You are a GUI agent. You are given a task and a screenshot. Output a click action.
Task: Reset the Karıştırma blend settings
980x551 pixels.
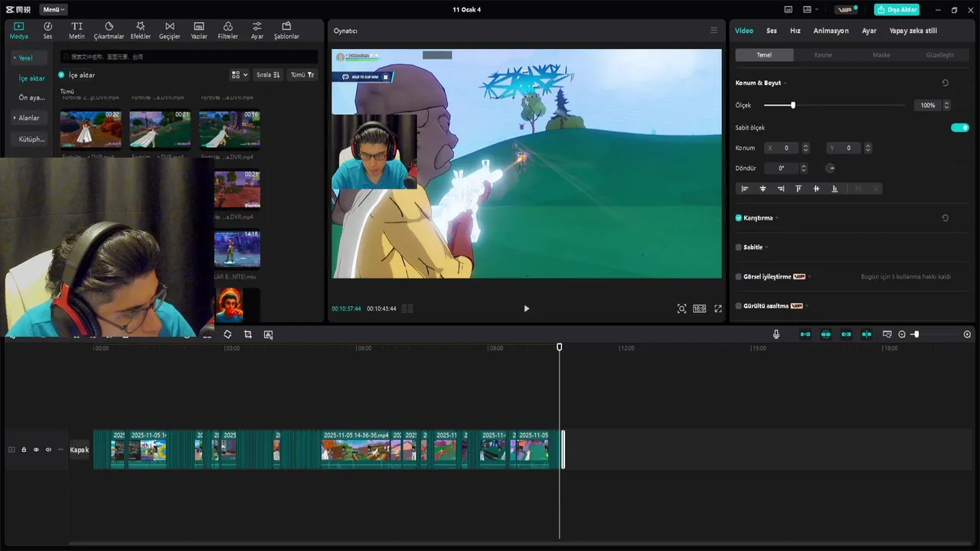[x=945, y=218]
